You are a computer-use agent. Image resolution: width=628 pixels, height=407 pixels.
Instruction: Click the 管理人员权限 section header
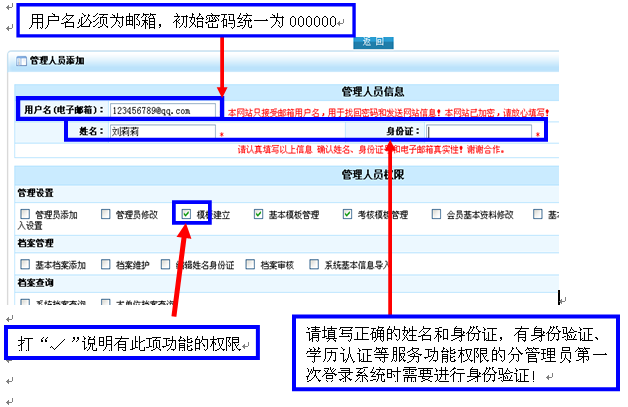(x=372, y=175)
